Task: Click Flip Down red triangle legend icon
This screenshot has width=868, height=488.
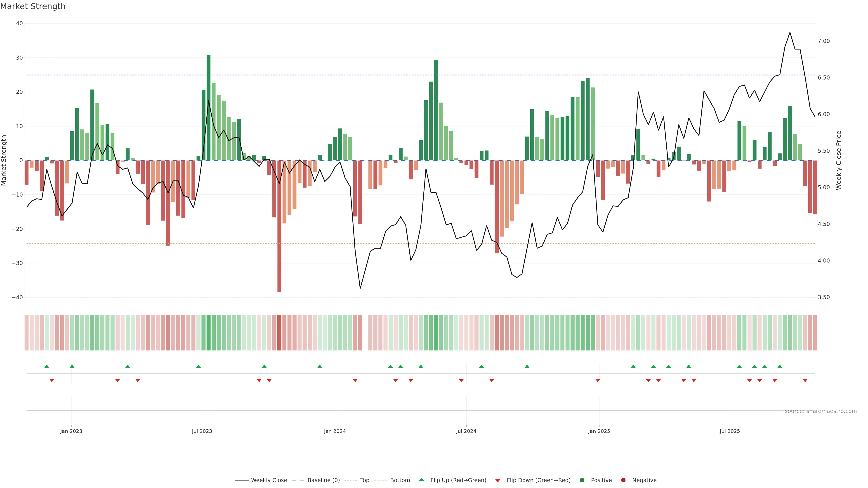Action: [498, 480]
